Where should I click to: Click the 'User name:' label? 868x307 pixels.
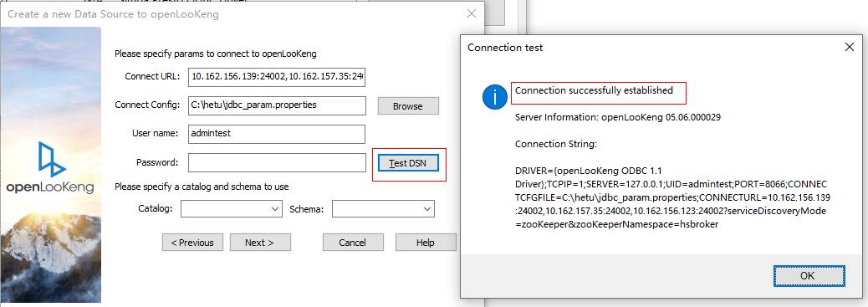155,134
